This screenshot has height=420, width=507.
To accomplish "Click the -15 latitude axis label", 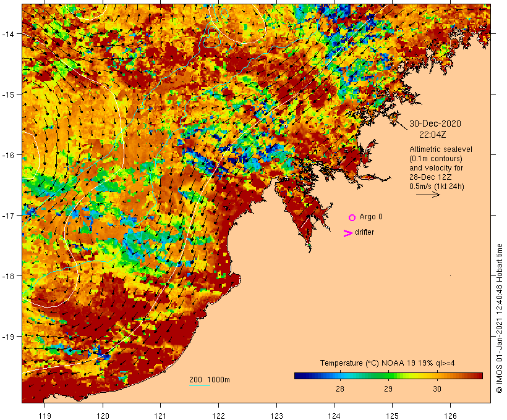I will (8, 94).
